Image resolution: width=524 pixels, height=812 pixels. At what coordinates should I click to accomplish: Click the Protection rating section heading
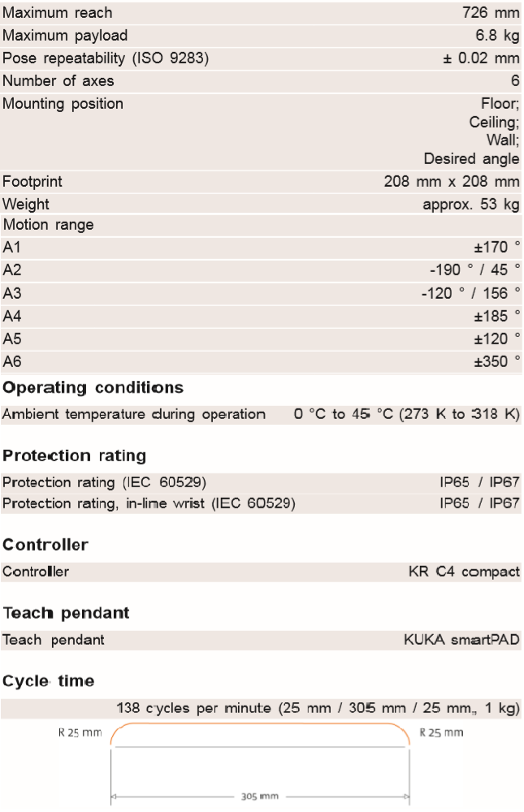pos(74,456)
